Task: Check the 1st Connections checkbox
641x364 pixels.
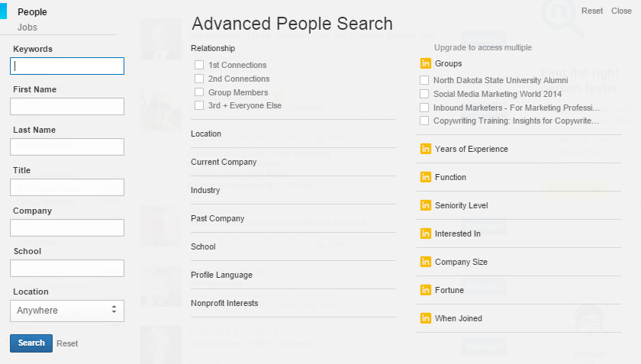Action: tap(199, 65)
